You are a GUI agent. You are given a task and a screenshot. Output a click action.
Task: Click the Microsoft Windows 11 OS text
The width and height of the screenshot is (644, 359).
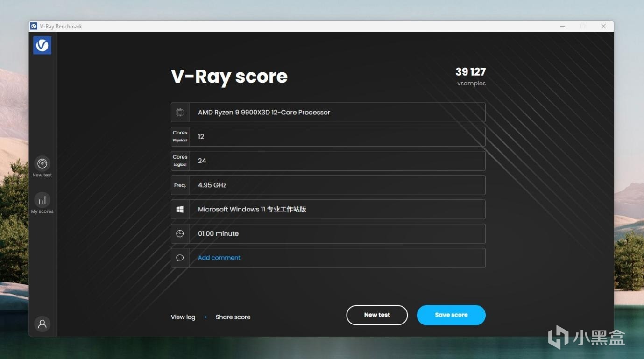252,210
